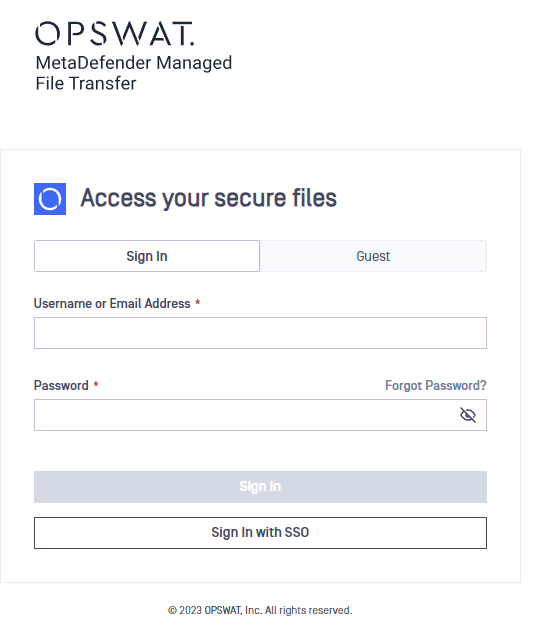Choose Sign In with SSO
The height and width of the screenshot is (643, 547).
(260, 533)
